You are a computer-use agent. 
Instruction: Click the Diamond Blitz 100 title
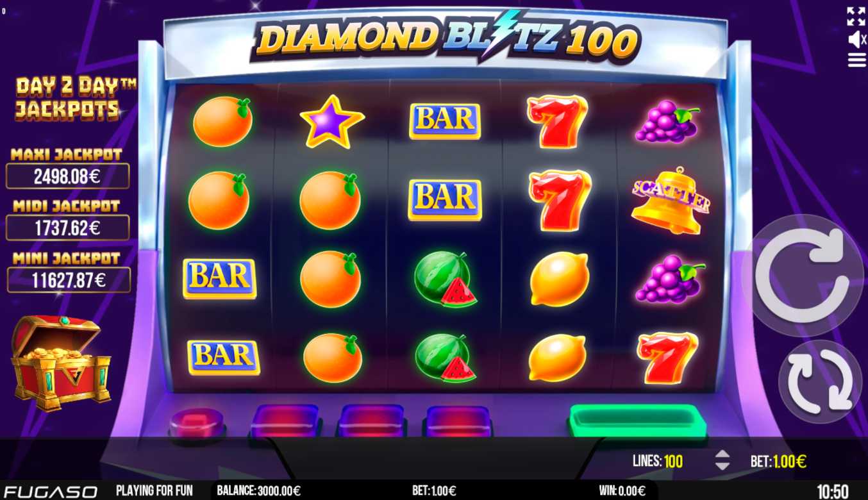click(447, 38)
